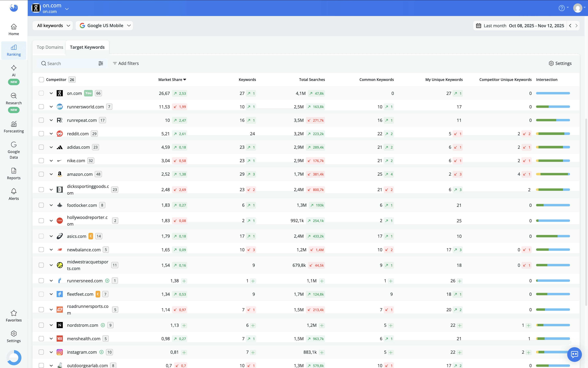Add runnersneed.com as competitor plus icon
The height and width of the screenshot is (368, 588).
[107, 281]
